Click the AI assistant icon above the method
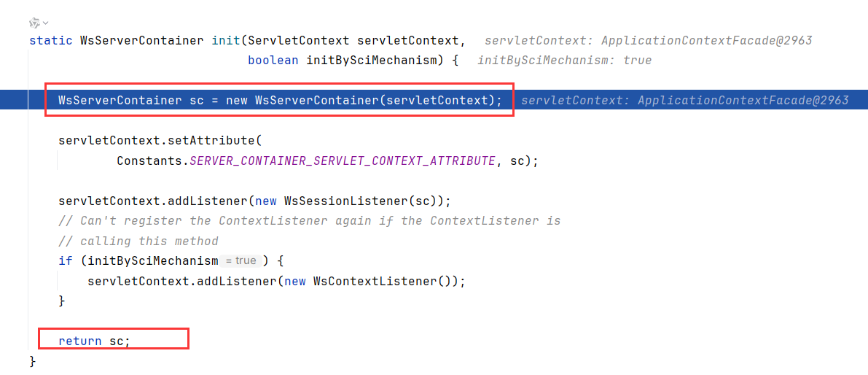 34,23
